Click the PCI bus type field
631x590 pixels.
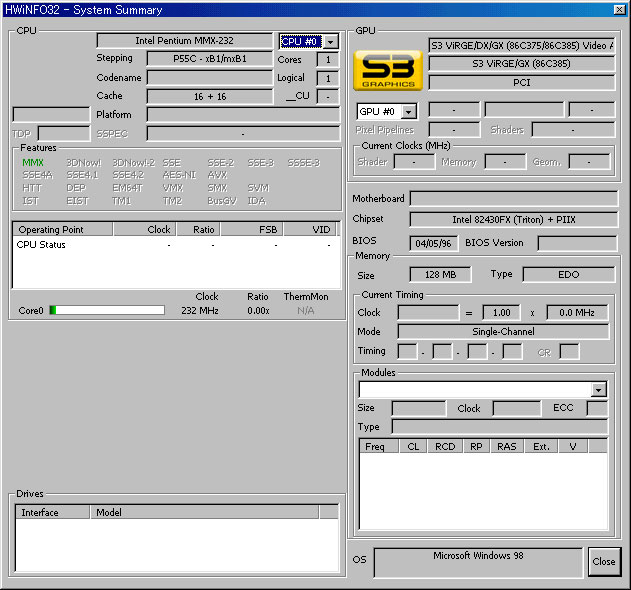click(x=522, y=83)
